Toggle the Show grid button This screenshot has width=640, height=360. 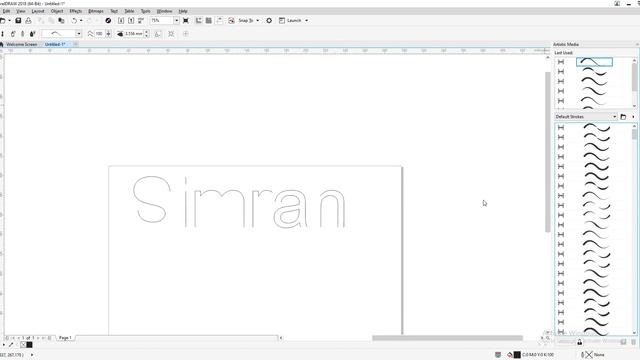tap(209, 20)
